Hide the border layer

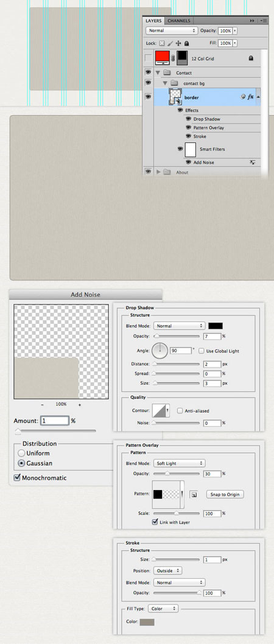(x=148, y=97)
